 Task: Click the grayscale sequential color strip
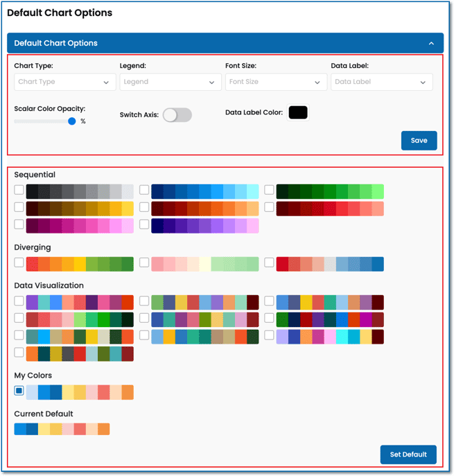pyautogui.click(x=80, y=191)
